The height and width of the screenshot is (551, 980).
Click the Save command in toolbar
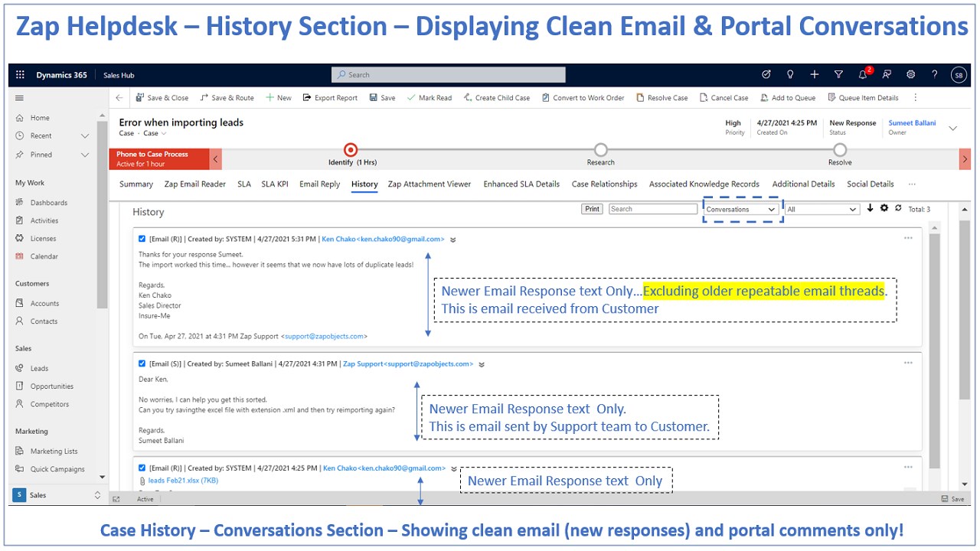pyautogui.click(x=383, y=98)
